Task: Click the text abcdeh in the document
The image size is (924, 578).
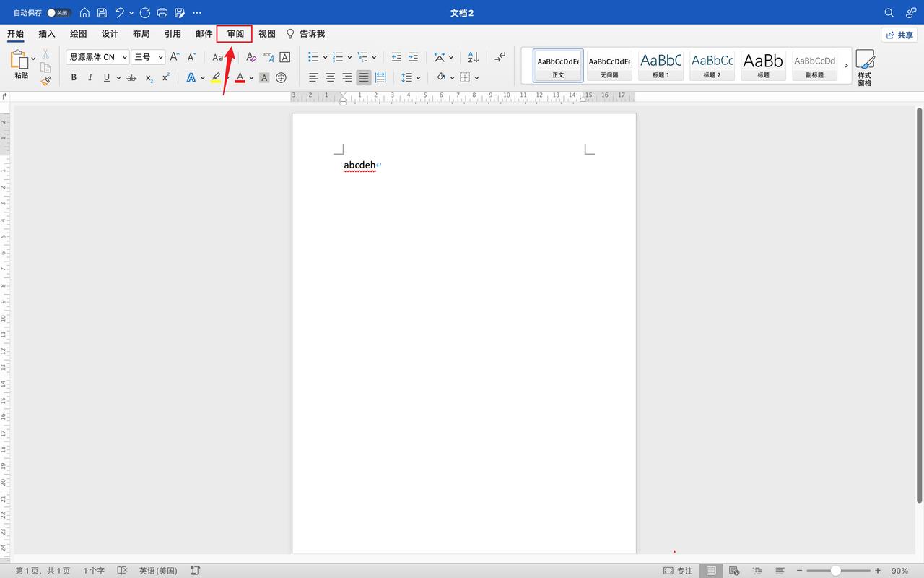Action: 359,165
